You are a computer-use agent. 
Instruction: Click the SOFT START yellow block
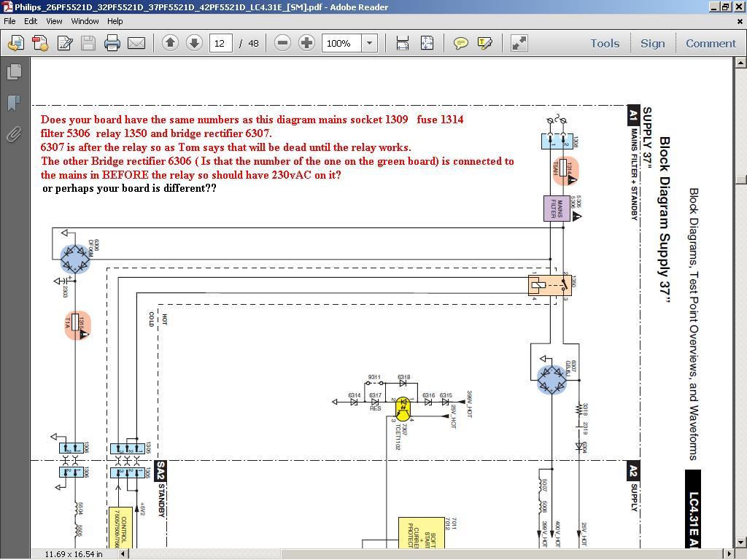click(x=421, y=532)
